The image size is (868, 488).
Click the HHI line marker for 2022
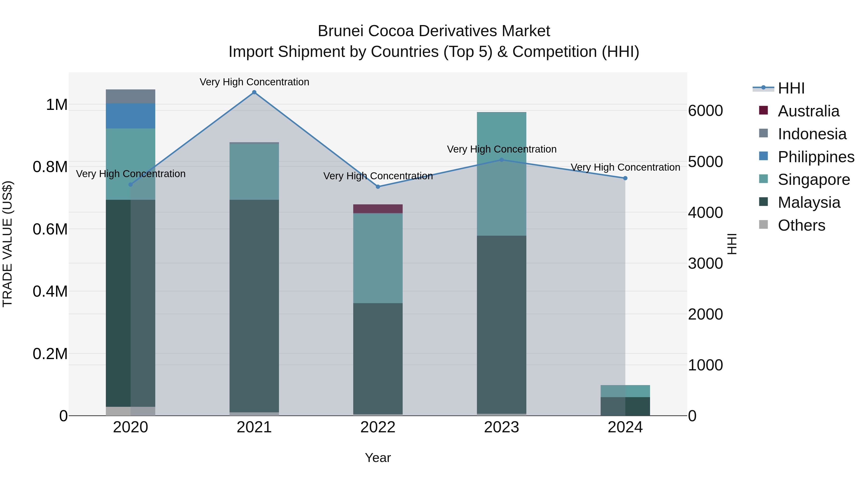pos(378,187)
